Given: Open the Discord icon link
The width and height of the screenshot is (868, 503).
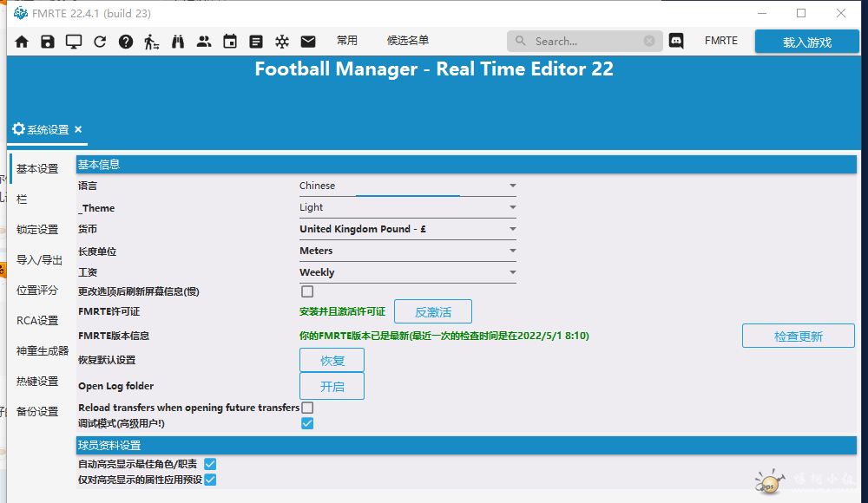Looking at the screenshot, I should 676,41.
